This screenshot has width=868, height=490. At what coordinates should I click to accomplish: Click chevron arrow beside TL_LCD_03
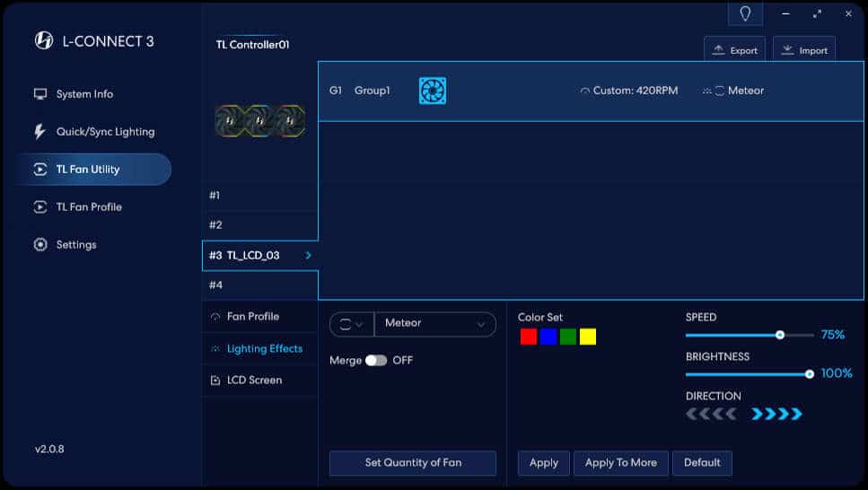pyautogui.click(x=309, y=255)
